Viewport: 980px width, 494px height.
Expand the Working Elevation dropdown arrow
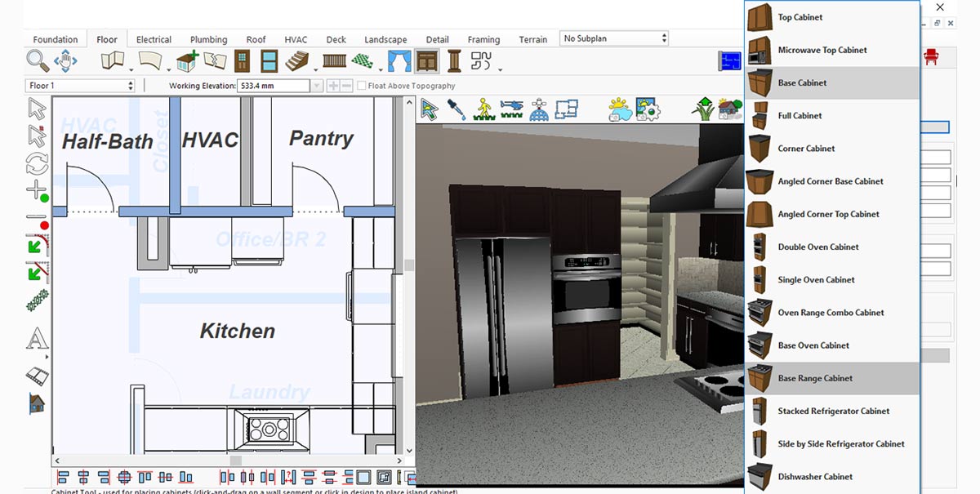coord(317,86)
